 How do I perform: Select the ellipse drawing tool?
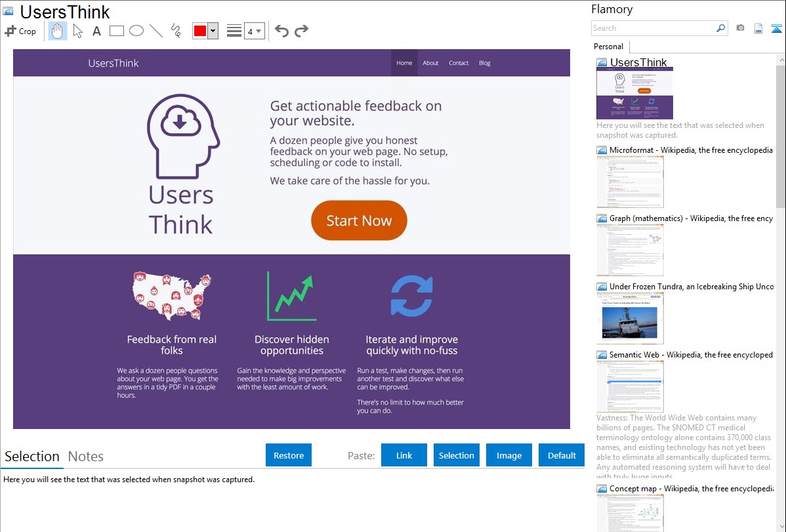[x=136, y=31]
